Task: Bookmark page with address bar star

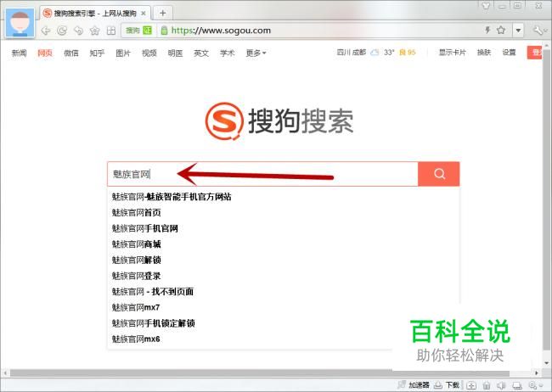Action: pos(501,30)
